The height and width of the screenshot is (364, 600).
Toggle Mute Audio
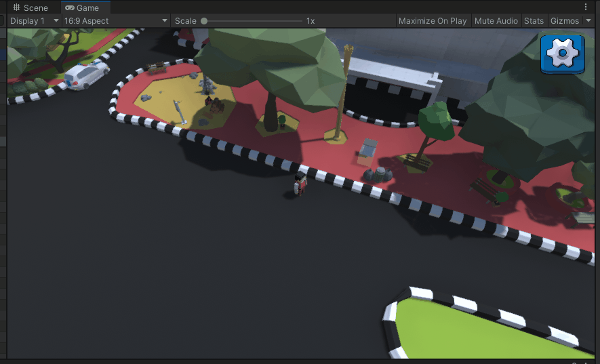pos(496,21)
